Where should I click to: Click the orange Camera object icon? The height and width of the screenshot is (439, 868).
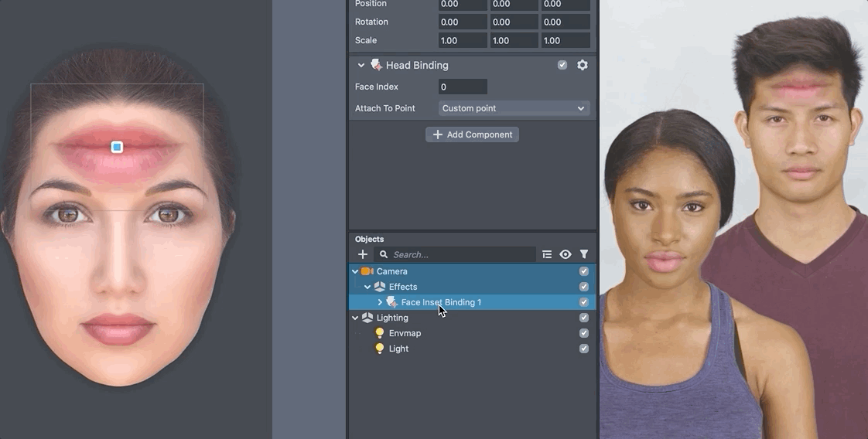coord(367,271)
